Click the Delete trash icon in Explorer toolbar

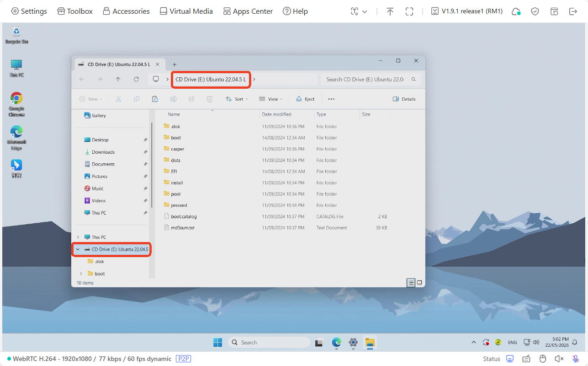click(x=210, y=99)
